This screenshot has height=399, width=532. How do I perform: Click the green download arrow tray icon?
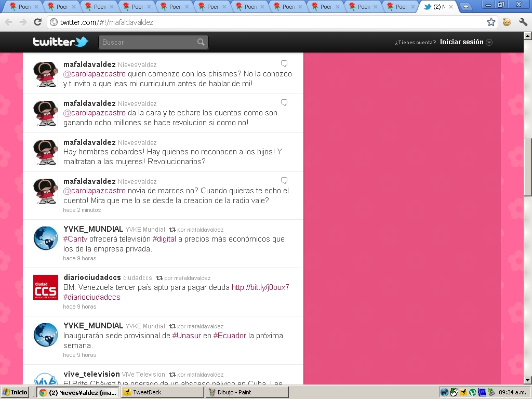[x=454, y=392]
